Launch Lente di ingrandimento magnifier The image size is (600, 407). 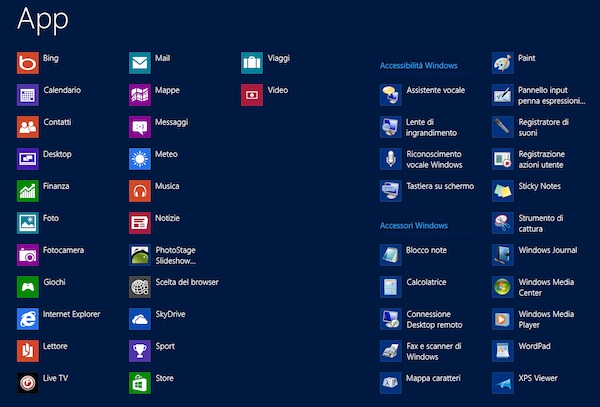pos(391,127)
